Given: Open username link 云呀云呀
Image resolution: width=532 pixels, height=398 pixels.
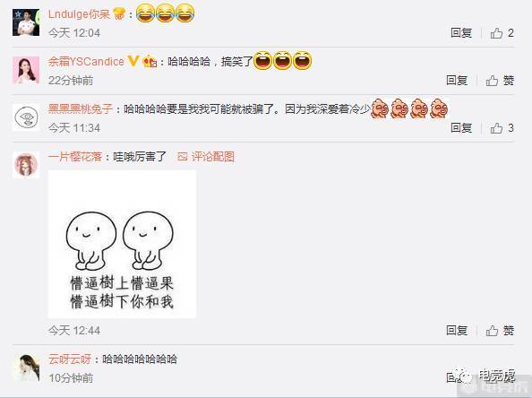Looking at the screenshot, I should [70, 359].
